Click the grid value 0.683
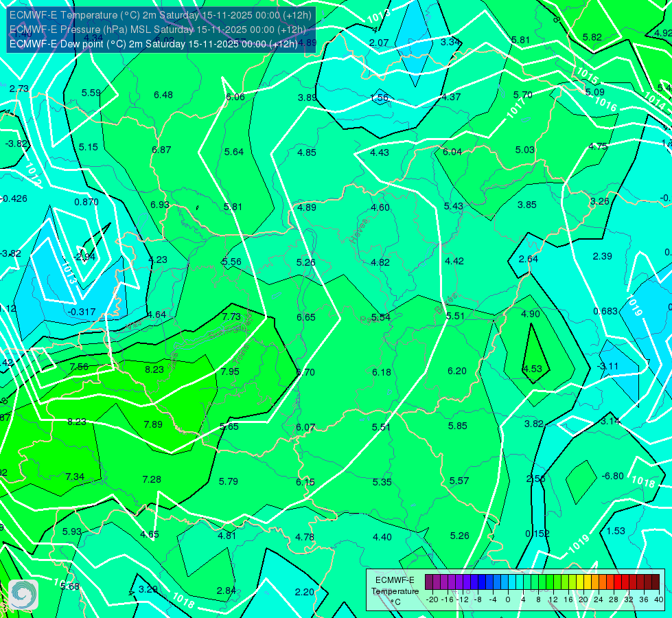 605,311
